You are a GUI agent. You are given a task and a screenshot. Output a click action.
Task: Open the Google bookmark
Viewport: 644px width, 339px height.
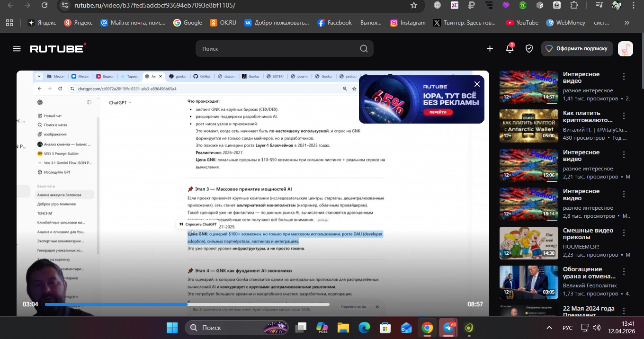[x=188, y=22]
